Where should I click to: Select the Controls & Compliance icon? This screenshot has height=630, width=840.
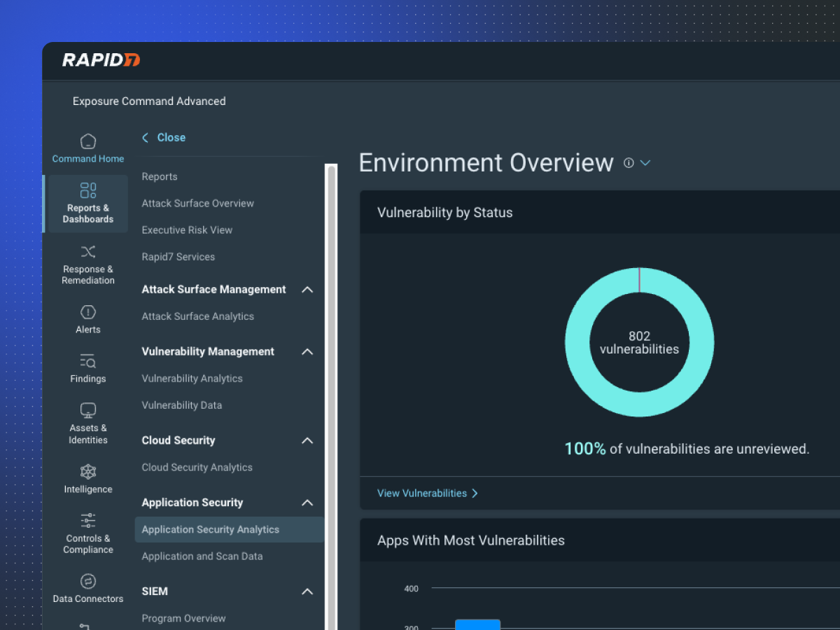[87, 520]
